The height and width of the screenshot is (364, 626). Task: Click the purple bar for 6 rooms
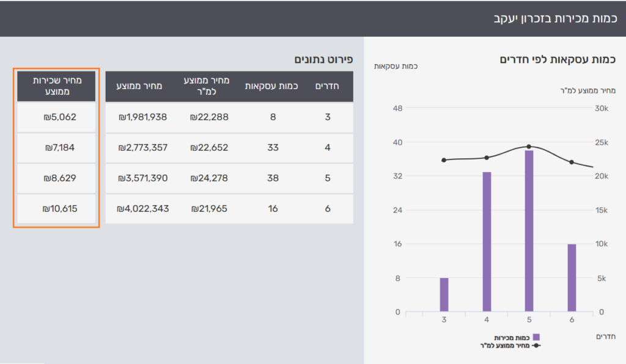point(572,277)
